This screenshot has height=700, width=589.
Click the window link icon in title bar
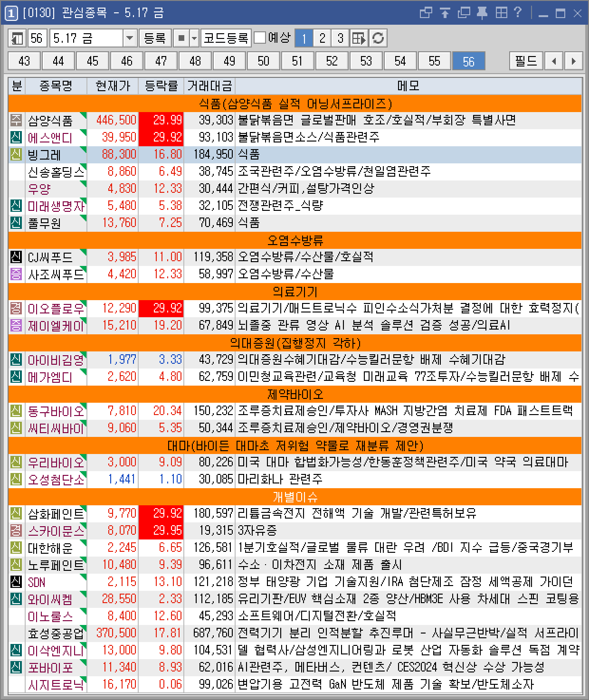click(426, 13)
